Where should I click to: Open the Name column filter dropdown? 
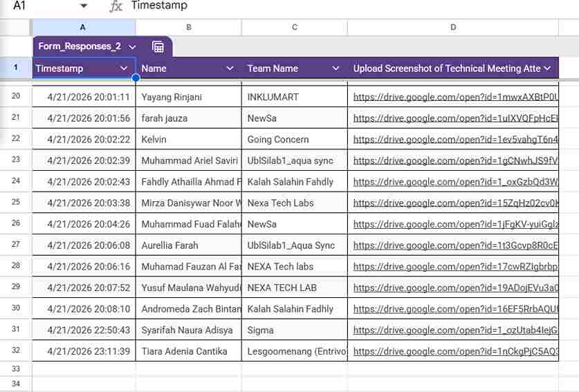(x=230, y=68)
